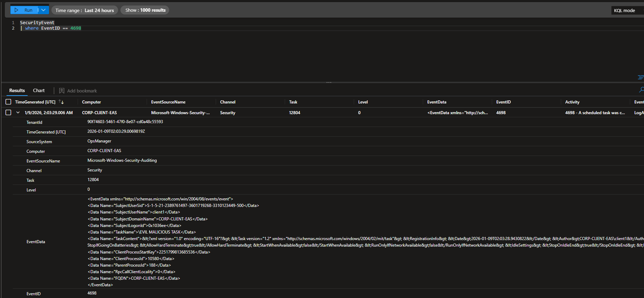644x298 pixels.
Task: Select the Results tab
Action: click(17, 90)
